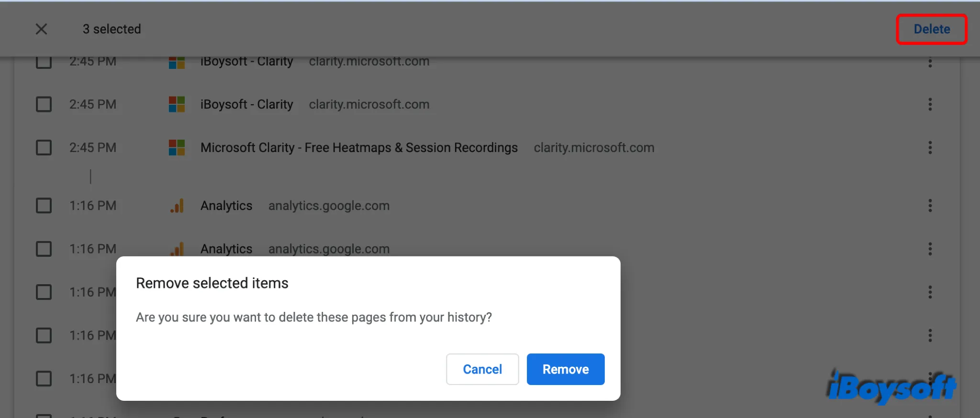The height and width of the screenshot is (418, 980).
Task: Cancel the remove selected items dialog
Action: click(x=482, y=369)
